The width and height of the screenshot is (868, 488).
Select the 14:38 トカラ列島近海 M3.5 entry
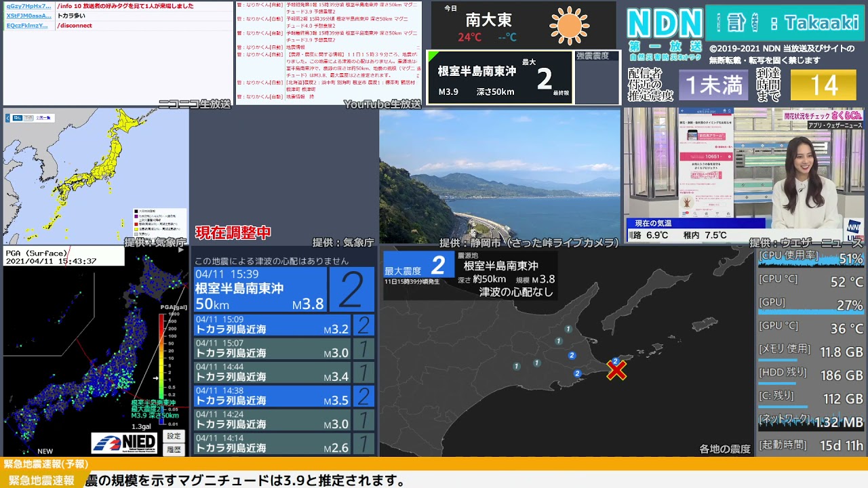pyautogui.click(x=273, y=396)
